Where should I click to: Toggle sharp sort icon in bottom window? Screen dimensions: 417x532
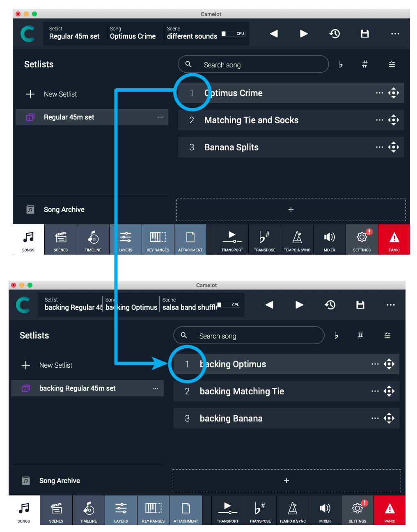[x=360, y=336]
